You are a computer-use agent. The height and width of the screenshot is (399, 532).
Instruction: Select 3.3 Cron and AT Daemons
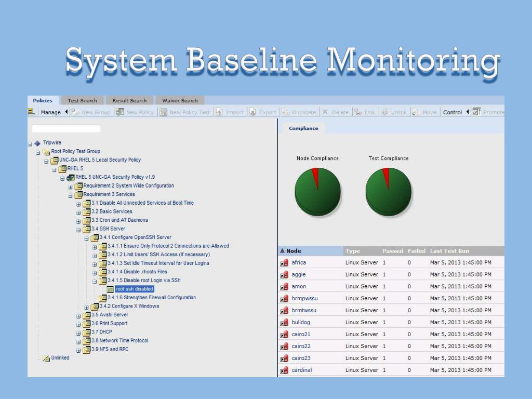click(x=120, y=220)
